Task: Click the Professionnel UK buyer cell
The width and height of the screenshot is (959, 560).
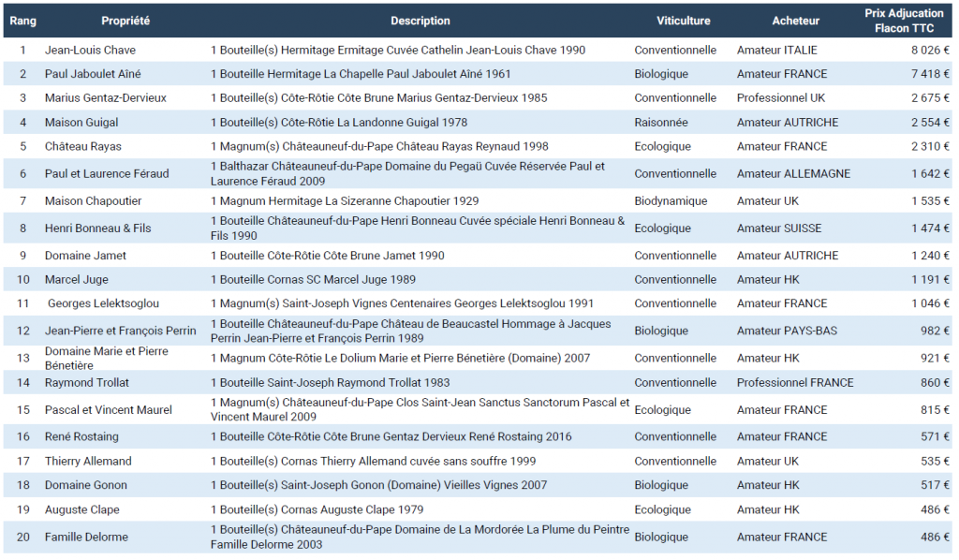Action: pyautogui.click(x=781, y=97)
